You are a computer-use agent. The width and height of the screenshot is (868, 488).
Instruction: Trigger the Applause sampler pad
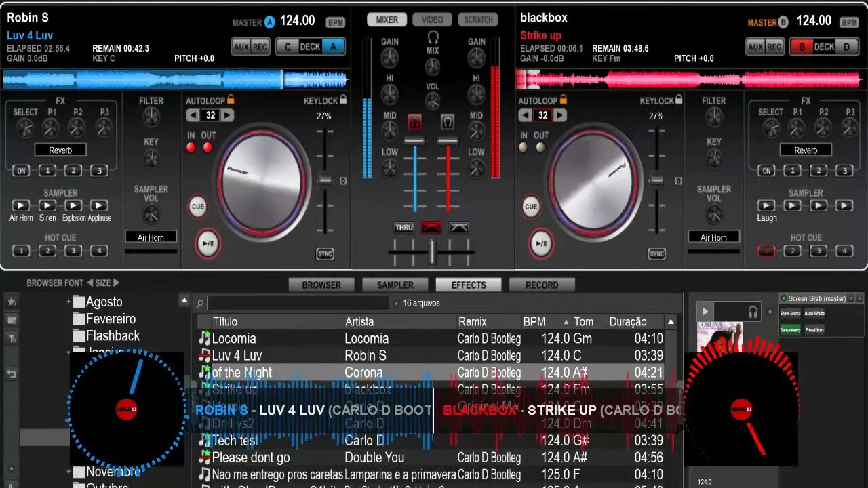tap(99, 205)
